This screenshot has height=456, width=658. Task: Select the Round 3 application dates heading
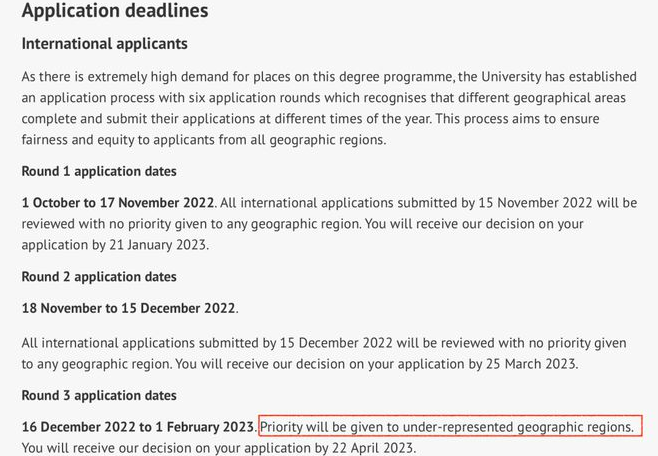tap(99, 396)
